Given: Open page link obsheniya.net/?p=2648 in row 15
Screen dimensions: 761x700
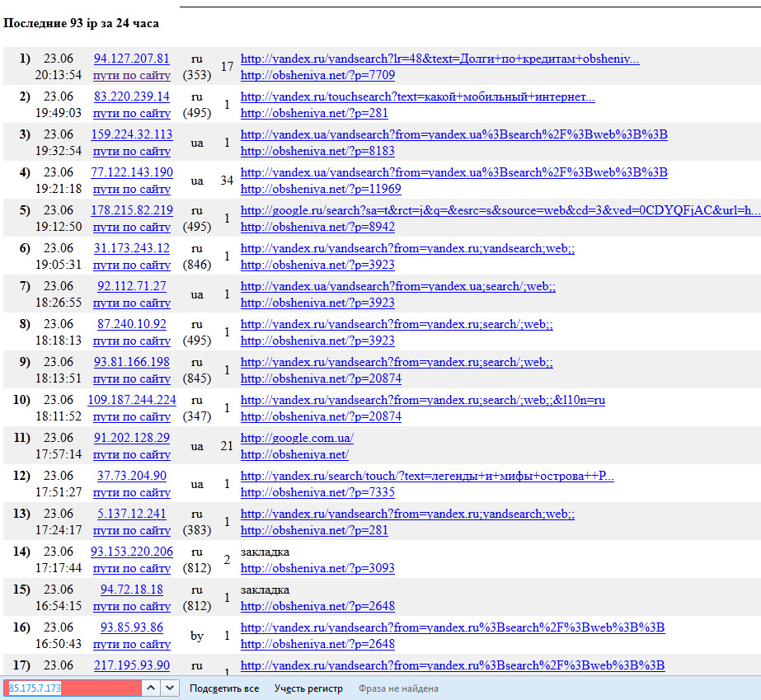Looking at the screenshot, I should [317, 606].
